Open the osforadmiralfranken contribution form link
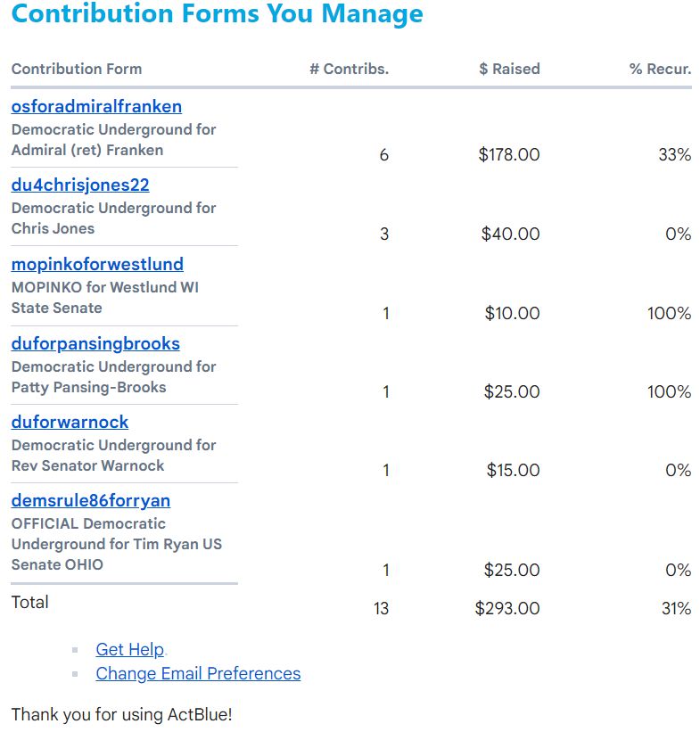This screenshot has height=732, width=700. point(96,107)
